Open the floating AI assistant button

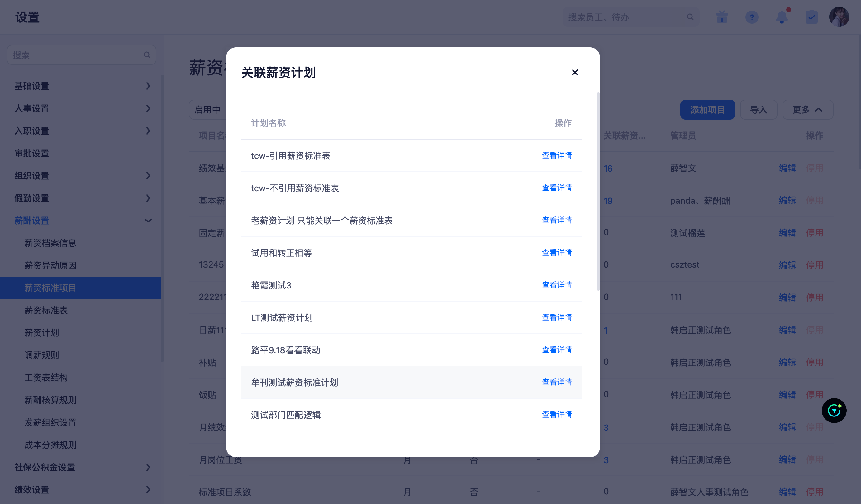834,410
